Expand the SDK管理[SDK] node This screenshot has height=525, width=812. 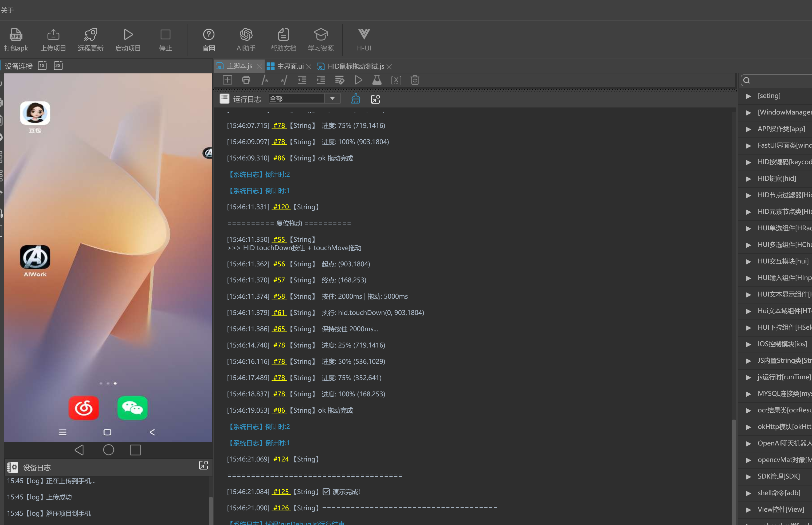pos(748,477)
